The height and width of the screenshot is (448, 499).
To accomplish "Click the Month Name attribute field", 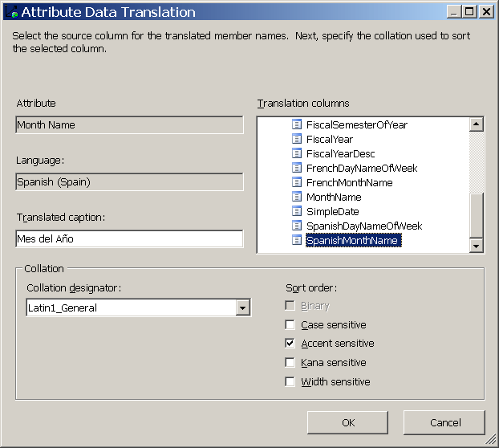I will click(x=129, y=124).
